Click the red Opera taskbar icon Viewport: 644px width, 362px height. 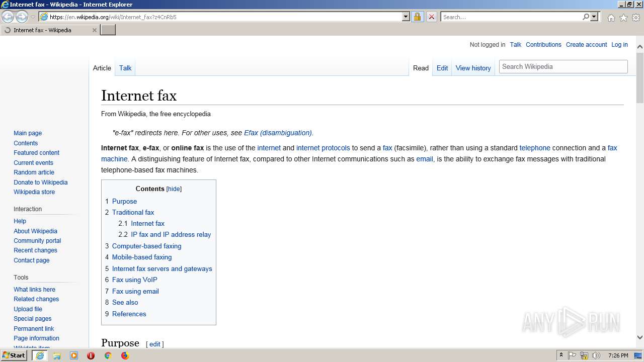point(91,355)
